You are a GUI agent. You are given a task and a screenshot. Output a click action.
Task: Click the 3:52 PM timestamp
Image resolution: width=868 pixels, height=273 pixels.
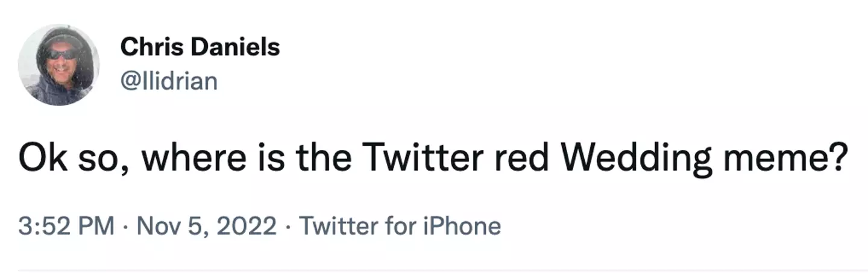pyautogui.click(x=66, y=227)
